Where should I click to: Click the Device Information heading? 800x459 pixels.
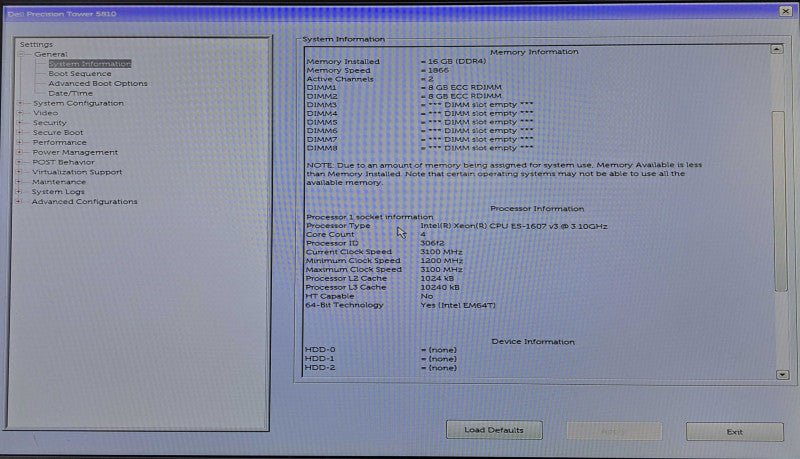pos(533,342)
